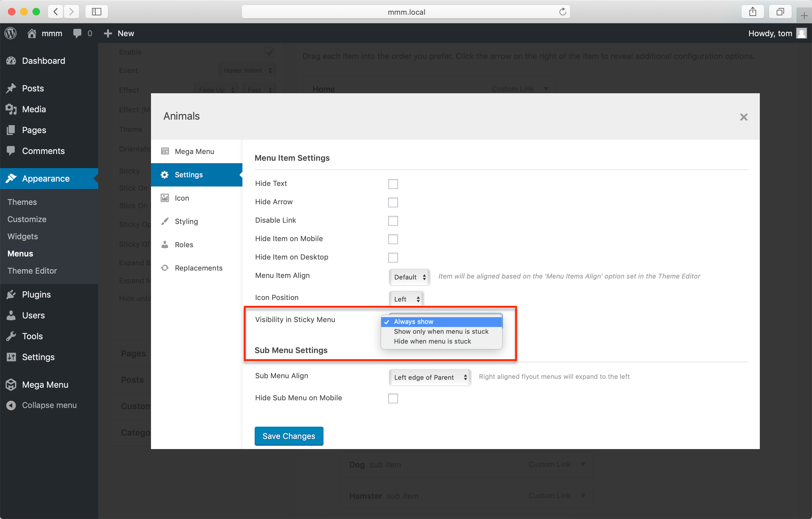The height and width of the screenshot is (519, 812).
Task: Click the home icon next to mmm
Action: (x=32, y=33)
